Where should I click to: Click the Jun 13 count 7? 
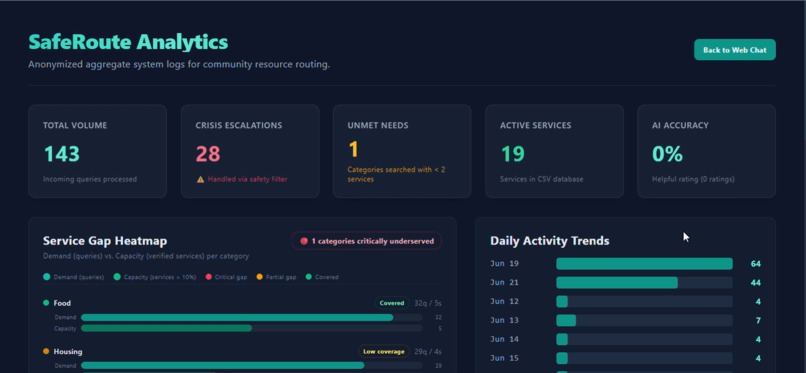coord(758,321)
